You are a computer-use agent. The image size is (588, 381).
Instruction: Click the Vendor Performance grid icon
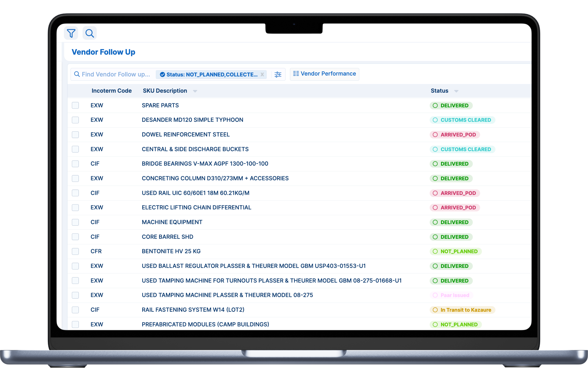pos(296,74)
